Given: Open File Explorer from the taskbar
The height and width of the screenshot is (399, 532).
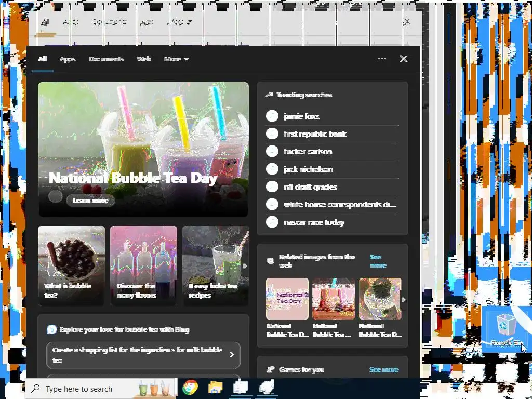Looking at the screenshot, I should click(215, 388).
